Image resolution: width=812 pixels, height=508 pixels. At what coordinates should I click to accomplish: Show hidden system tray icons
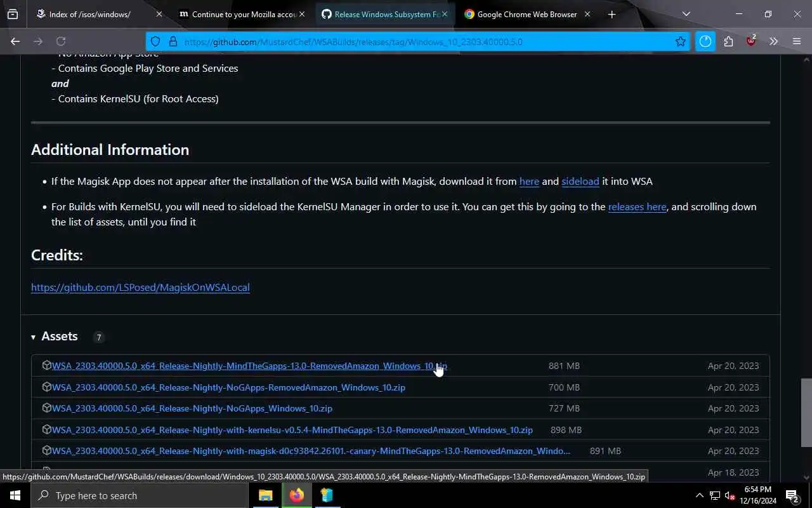(x=699, y=495)
